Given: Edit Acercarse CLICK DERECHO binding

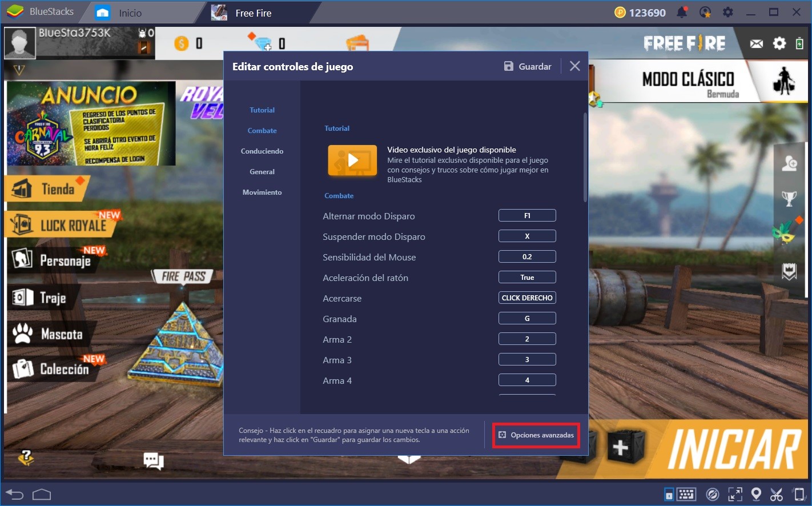Looking at the screenshot, I should coord(527,298).
